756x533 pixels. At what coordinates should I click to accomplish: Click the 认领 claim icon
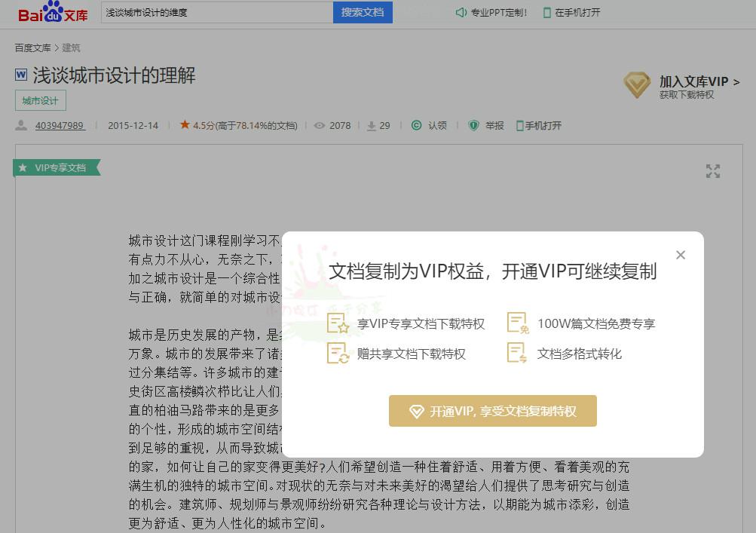coord(418,125)
